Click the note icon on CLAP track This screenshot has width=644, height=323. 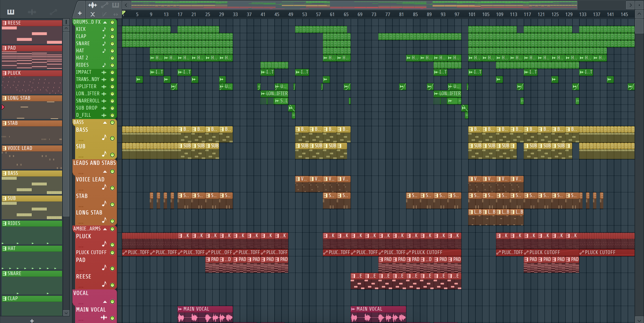click(x=104, y=36)
